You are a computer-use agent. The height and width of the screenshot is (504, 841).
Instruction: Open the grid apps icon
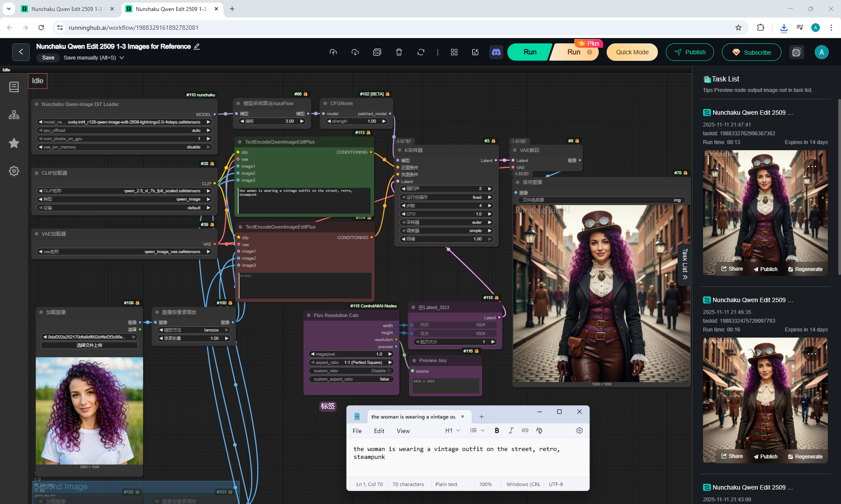(454, 52)
